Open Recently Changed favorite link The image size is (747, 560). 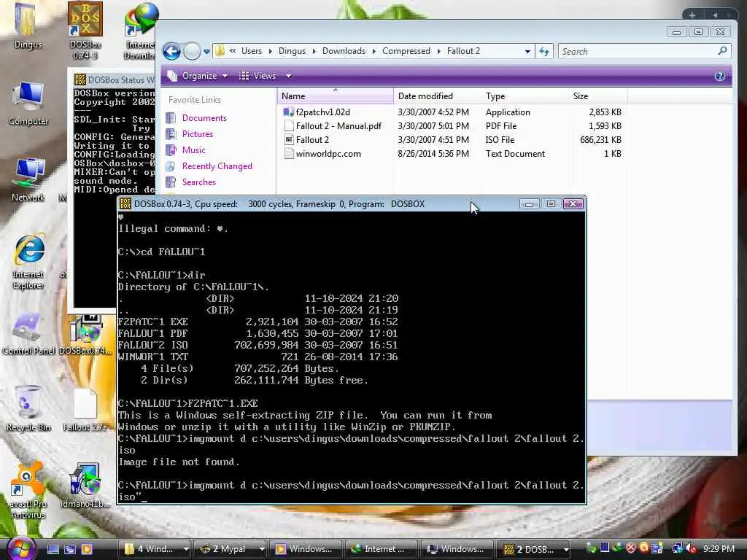click(217, 166)
